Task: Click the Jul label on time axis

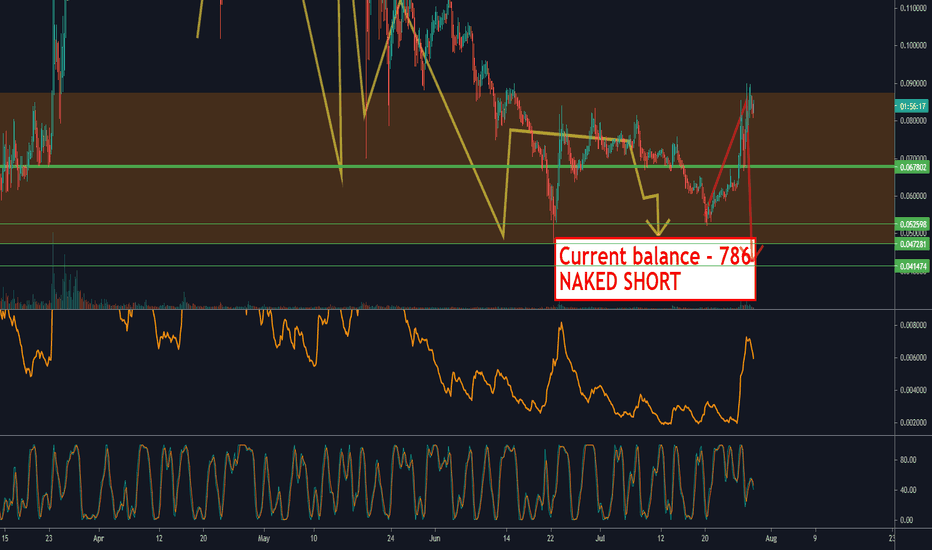Action: 600,539
